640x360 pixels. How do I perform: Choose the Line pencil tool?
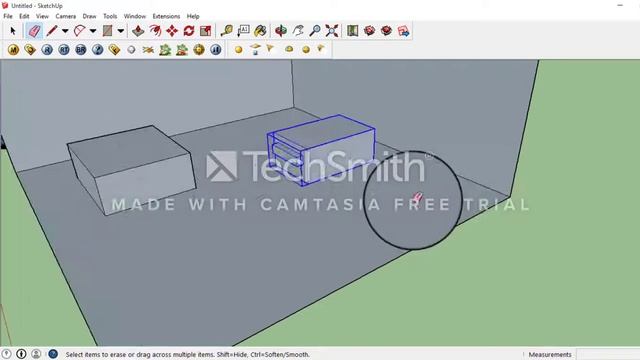52,31
